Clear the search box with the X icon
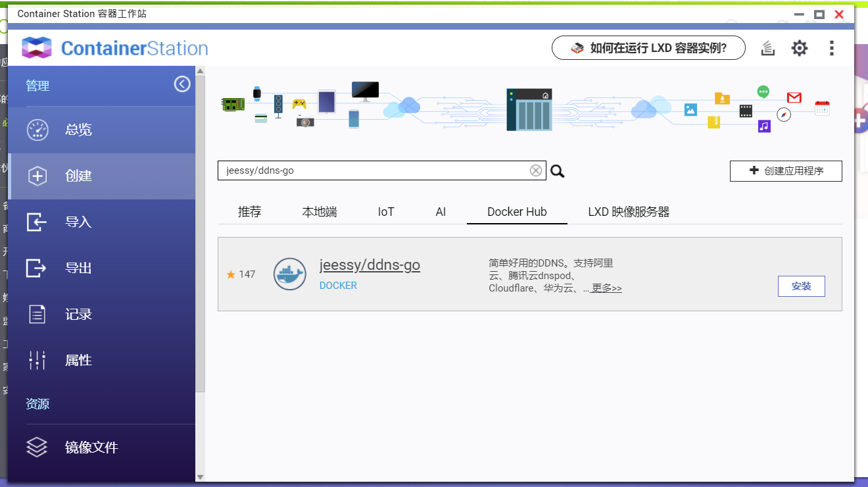Viewport: 868px width, 487px height. 536,171
